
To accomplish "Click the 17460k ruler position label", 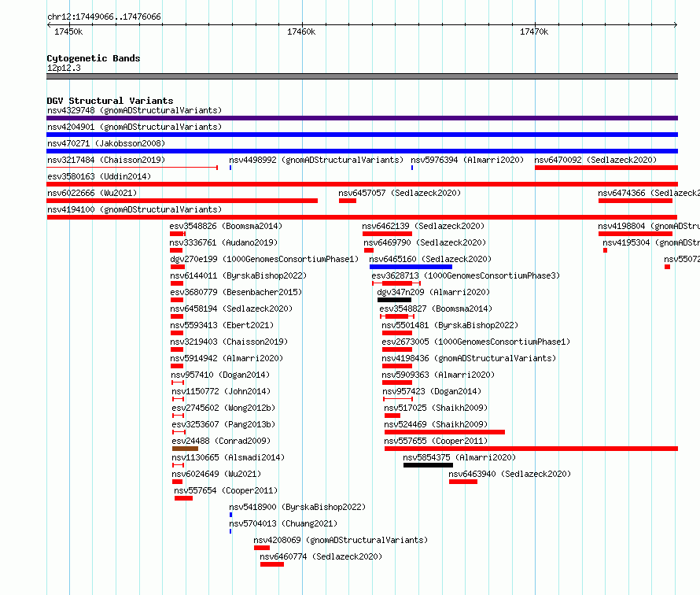I will tap(301, 31).
